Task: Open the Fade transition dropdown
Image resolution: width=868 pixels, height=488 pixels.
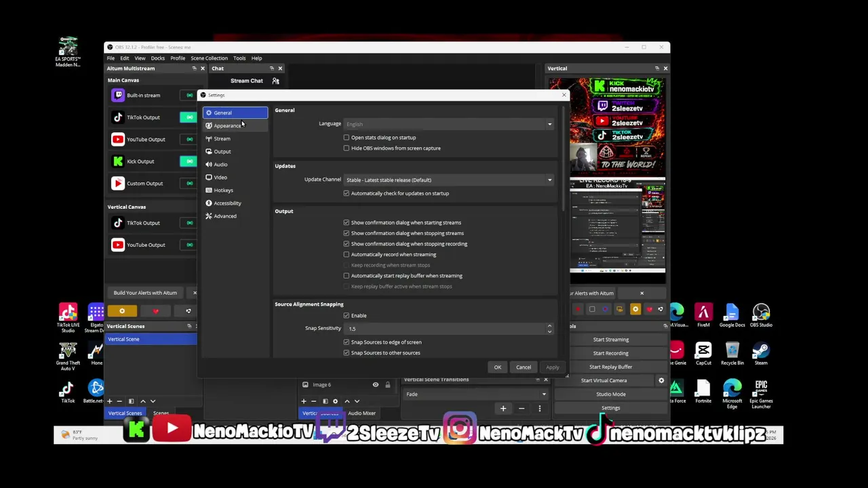Action: 475,394
